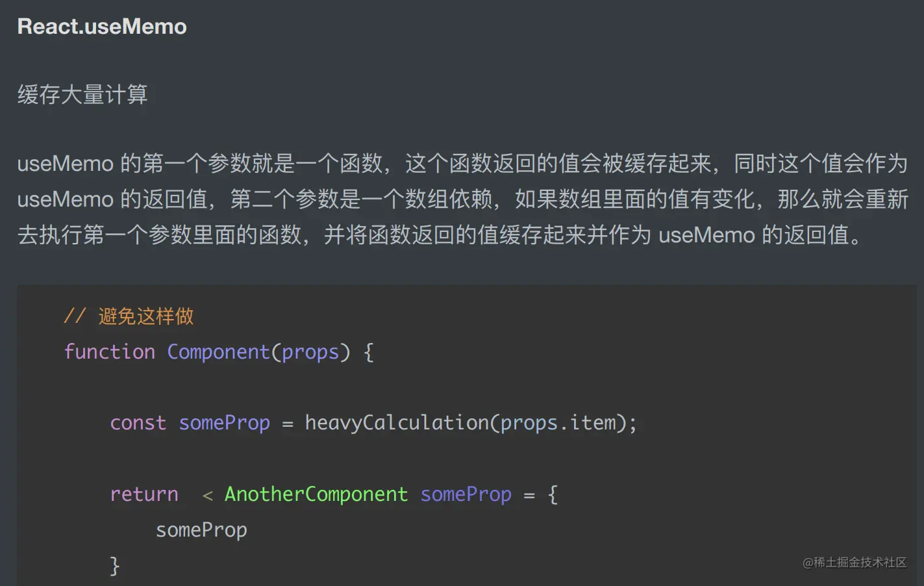924x586 pixels.
Task: Click the 缓存大量计算 subtitle text
Action: click(82, 95)
